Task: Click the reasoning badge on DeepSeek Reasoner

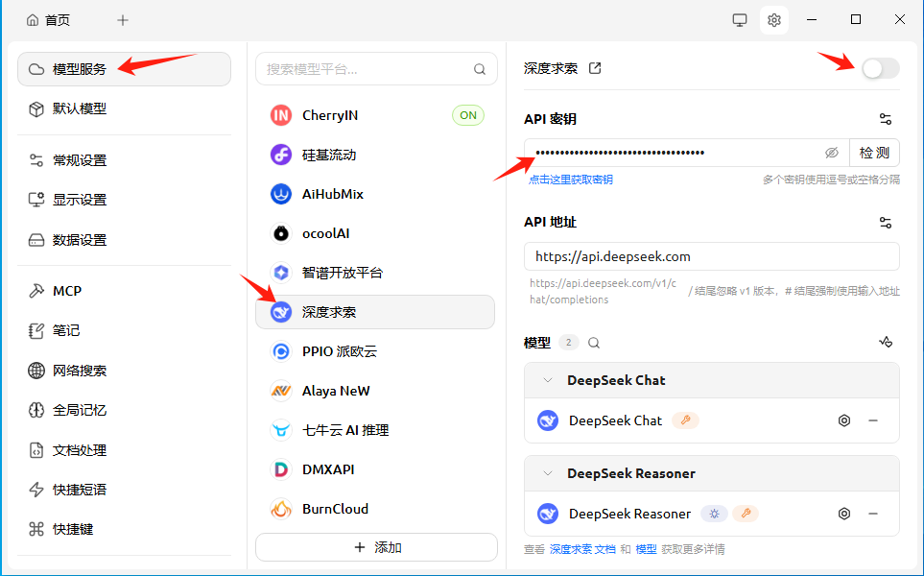Action: click(714, 514)
